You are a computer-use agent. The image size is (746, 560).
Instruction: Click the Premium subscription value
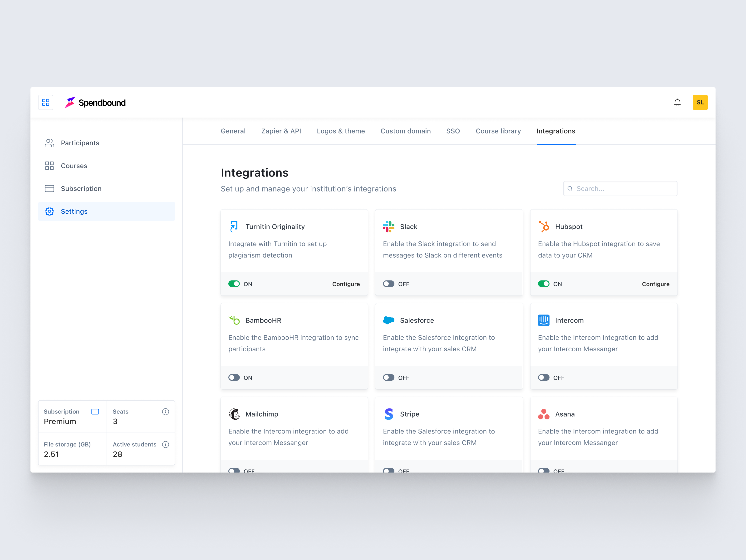60,422
